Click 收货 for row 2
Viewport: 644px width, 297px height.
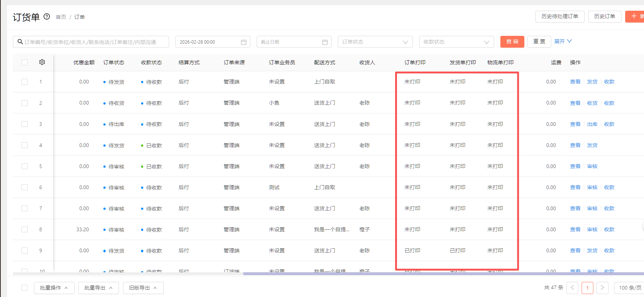[592, 103]
